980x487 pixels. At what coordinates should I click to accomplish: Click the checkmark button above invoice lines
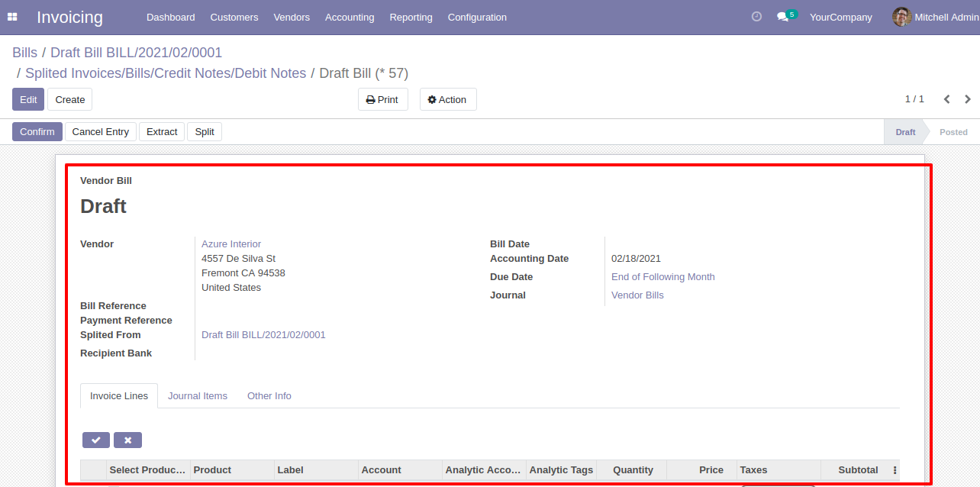point(96,440)
